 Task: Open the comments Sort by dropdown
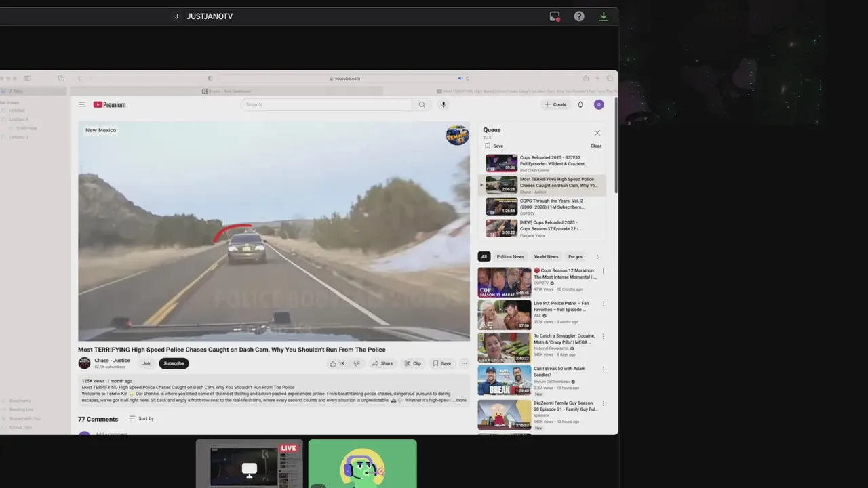tap(142, 418)
